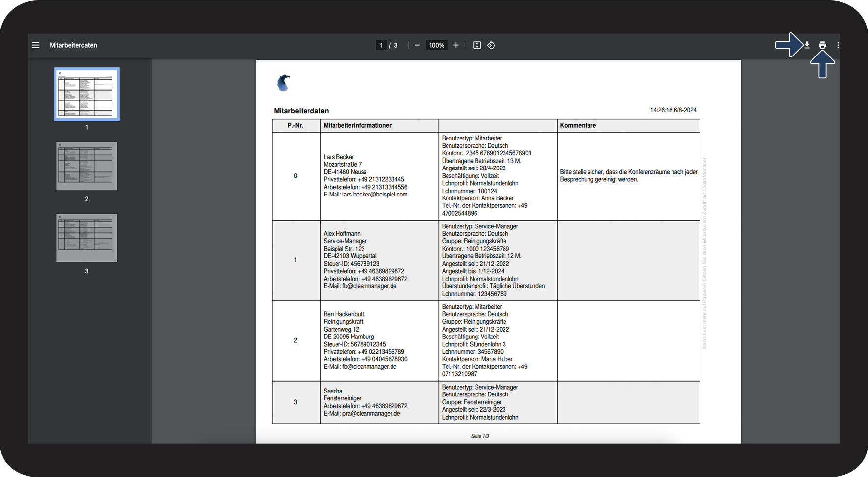Click the zoom in plus icon
The height and width of the screenshot is (477, 868).
[x=456, y=45]
